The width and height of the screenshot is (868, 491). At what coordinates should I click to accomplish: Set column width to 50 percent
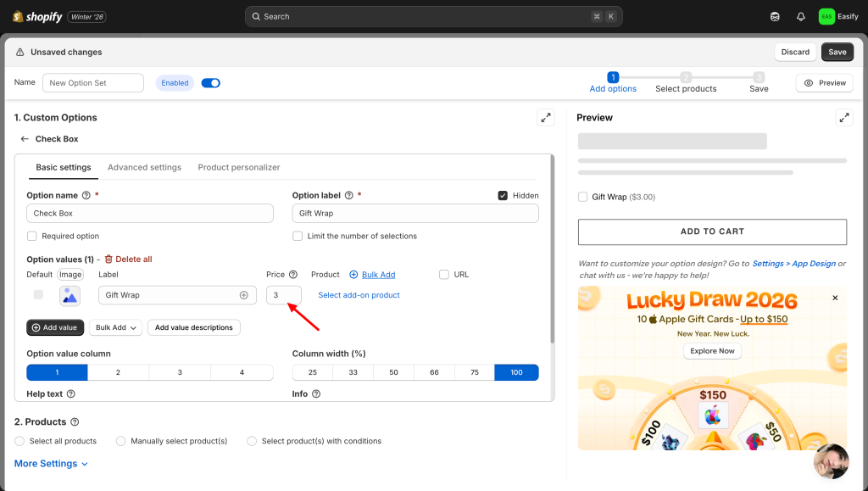pos(393,372)
